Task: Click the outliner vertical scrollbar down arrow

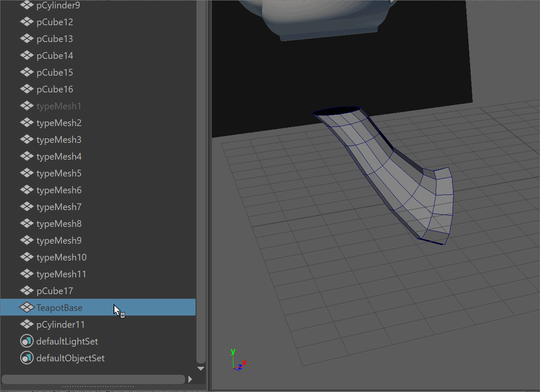Action: pos(201,368)
